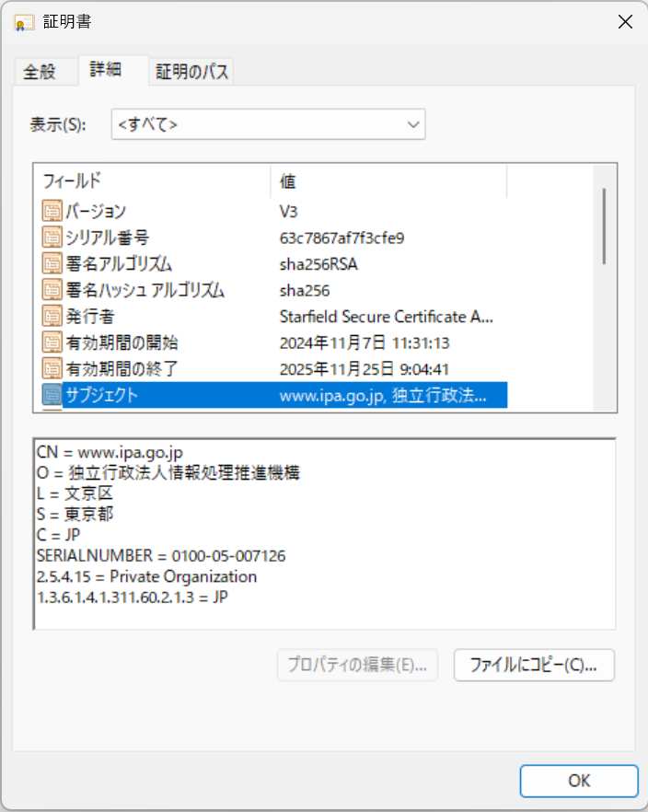
Task: Click the certificate icon in the title bar
Action: [24, 22]
